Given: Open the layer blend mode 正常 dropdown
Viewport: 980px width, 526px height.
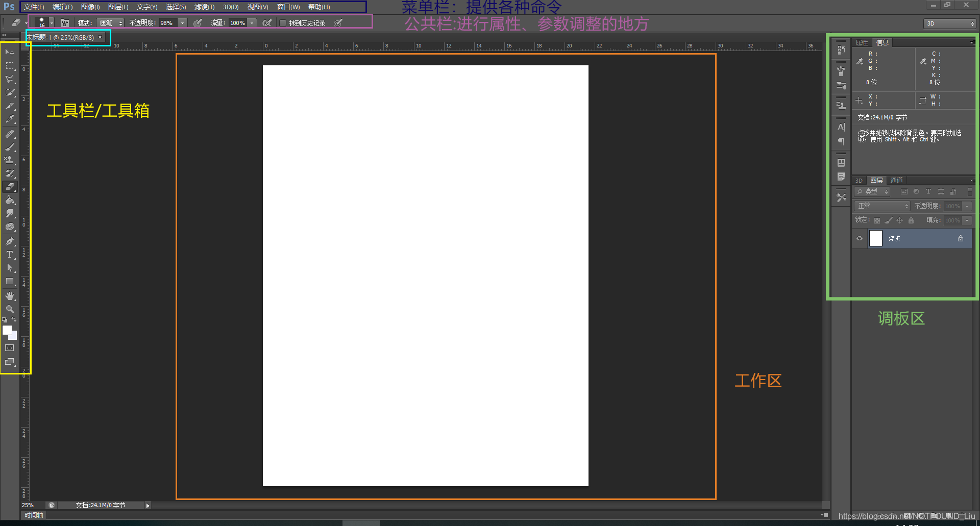Looking at the screenshot, I should pos(882,206).
